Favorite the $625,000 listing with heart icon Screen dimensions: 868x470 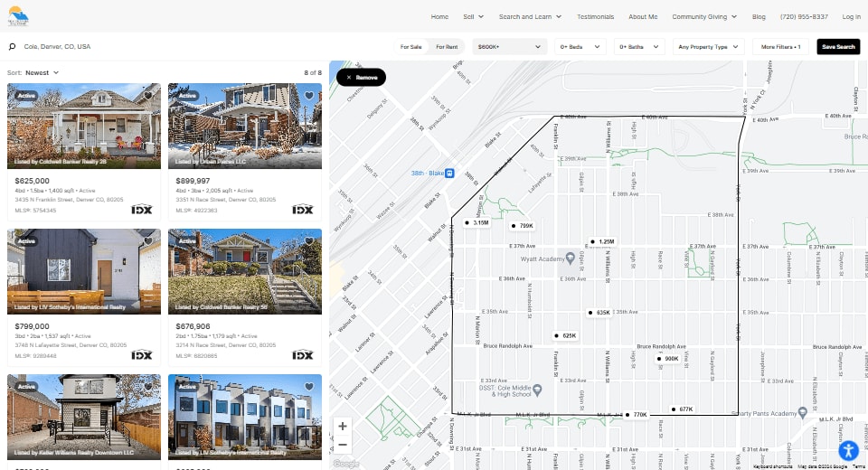point(148,95)
